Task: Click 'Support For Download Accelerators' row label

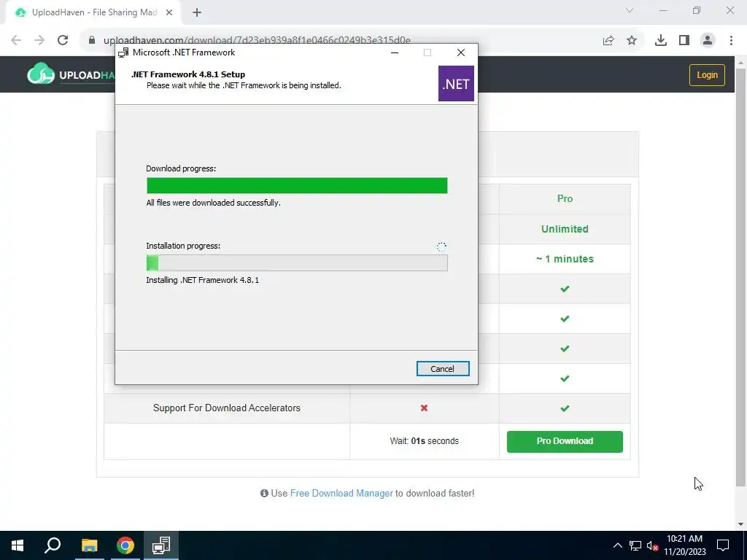Action: coord(227,408)
